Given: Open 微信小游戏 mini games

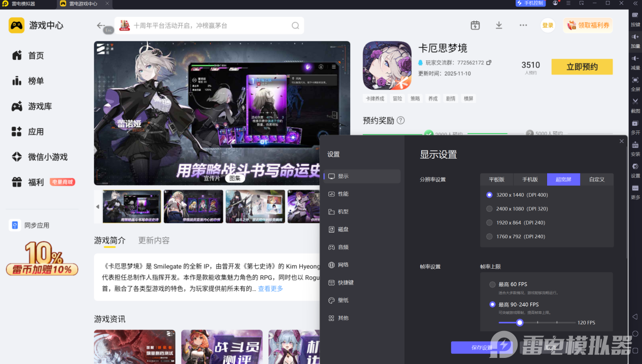Looking at the screenshot, I should (39, 157).
